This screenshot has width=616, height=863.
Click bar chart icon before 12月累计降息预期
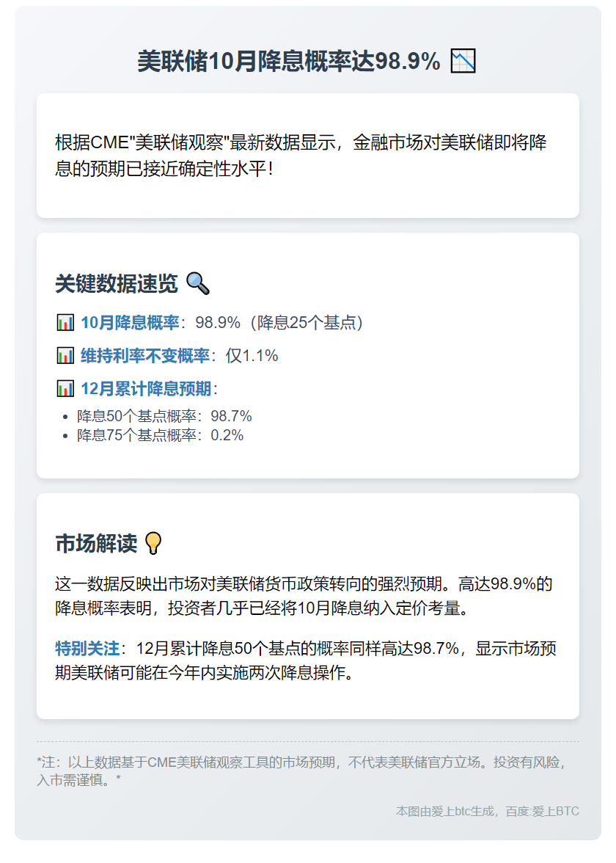click(65, 389)
